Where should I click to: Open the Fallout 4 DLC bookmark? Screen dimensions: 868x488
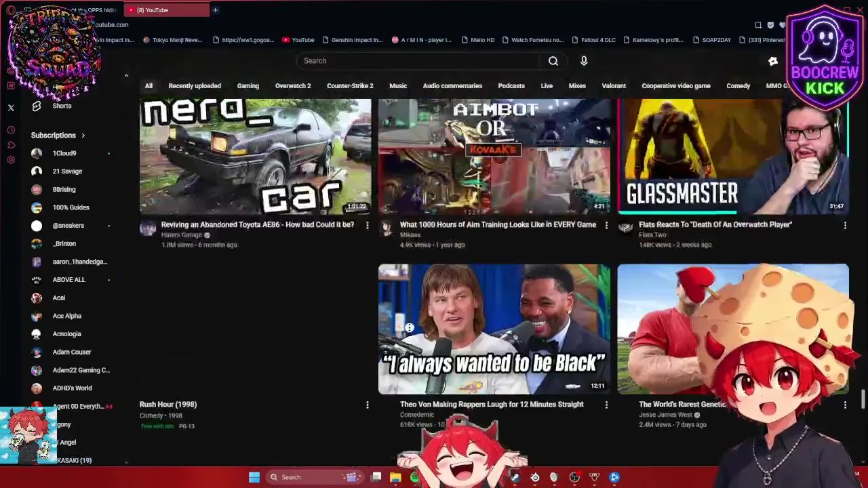coord(593,40)
